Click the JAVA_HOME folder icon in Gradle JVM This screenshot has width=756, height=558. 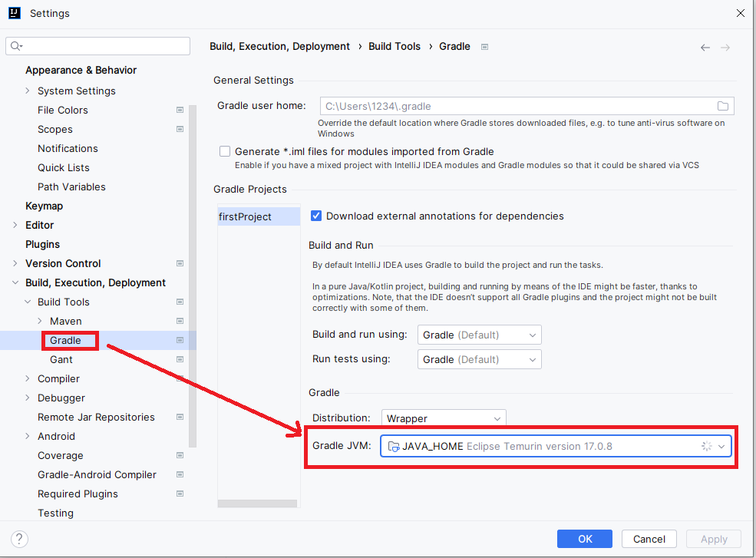(394, 447)
